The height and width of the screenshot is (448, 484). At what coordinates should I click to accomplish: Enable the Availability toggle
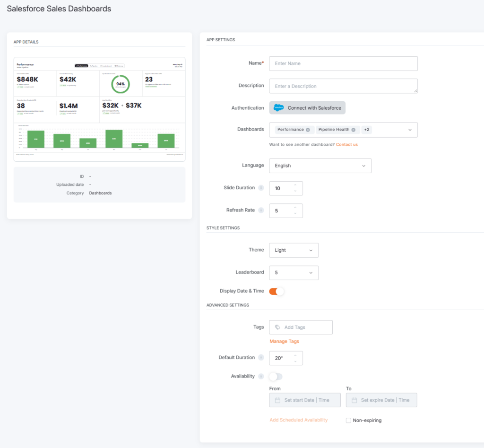276,376
